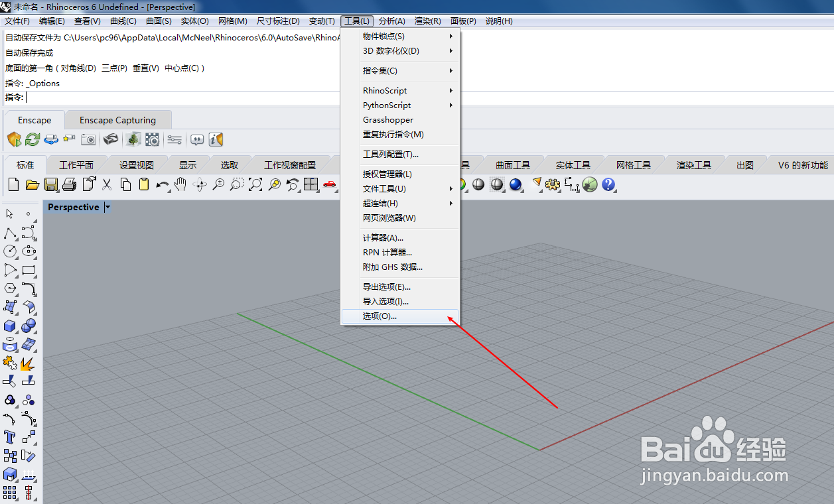
Task: Click the Zoom extents icon
Action: click(x=255, y=184)
